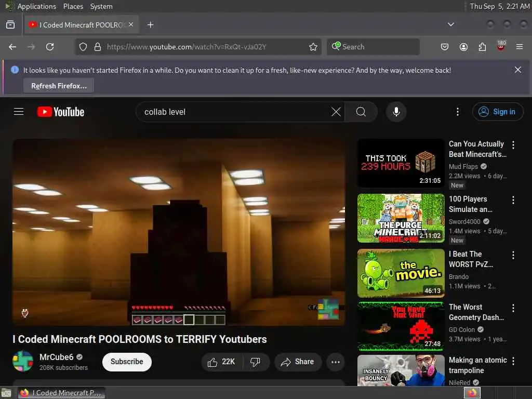Open 100 Players Simulate video title
532x399 pixels.
[470, 204]
